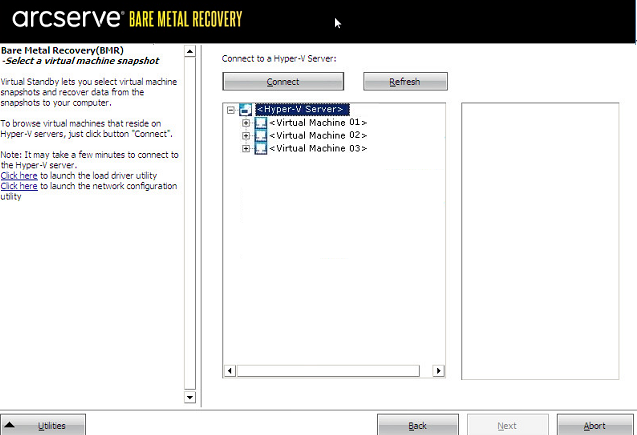The height and width of the screenshot is (435, 637).
Task: Click the Abort button
Action: [x=595, y=425]
